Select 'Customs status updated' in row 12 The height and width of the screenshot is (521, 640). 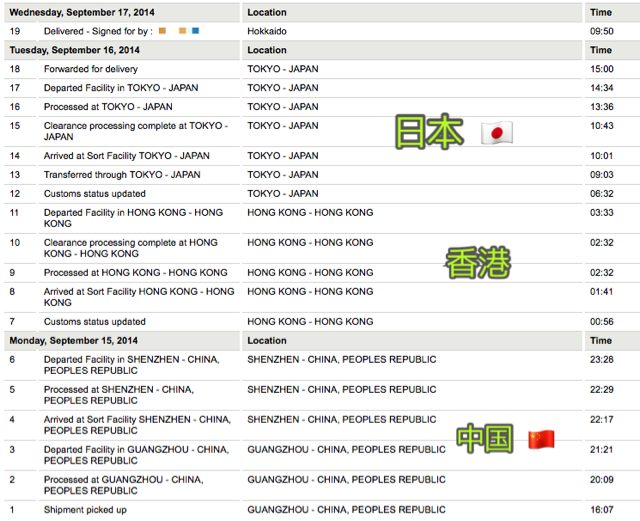click(95, 194)
